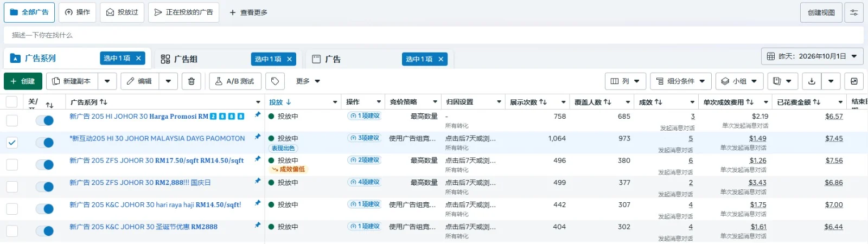Image resolution: width=868 pixels, height=244 pixels.
Task: Clear selection X on 广告 tab
Action: point(441,59)
